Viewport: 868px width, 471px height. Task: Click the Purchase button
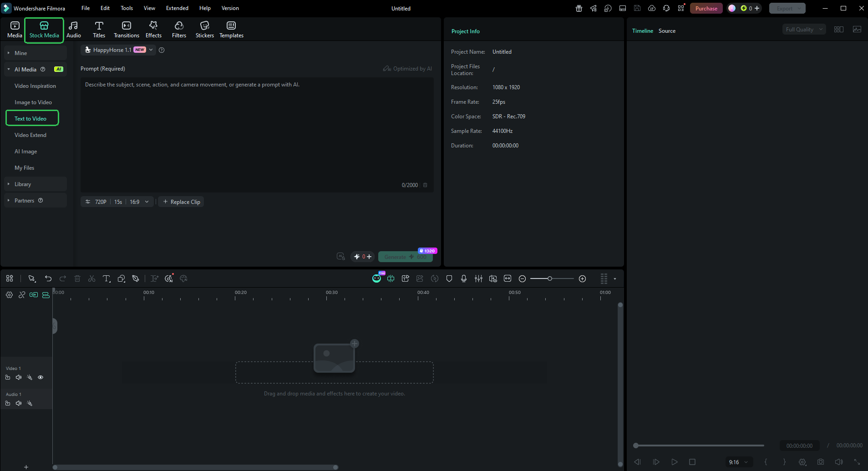click(706, 8)
